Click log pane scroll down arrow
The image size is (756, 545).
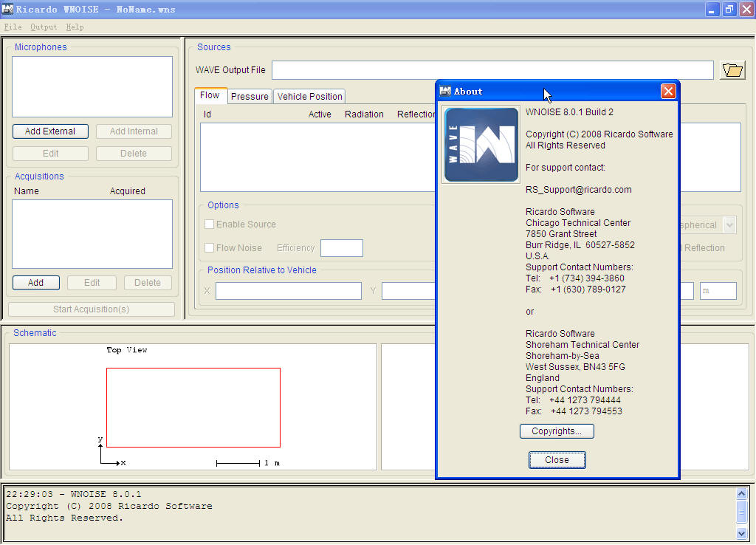[741, 533]
